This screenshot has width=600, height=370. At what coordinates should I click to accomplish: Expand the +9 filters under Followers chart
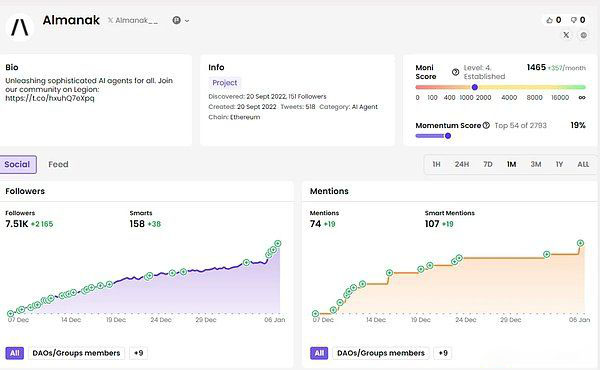click(139, 353)
